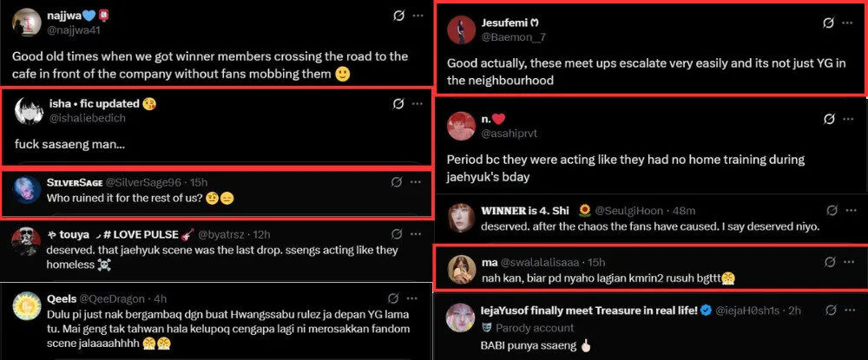This screenshot has width=868, height=360.
Task: Click Jesufemi's avatar image
Action: click(x=460, y=29)
